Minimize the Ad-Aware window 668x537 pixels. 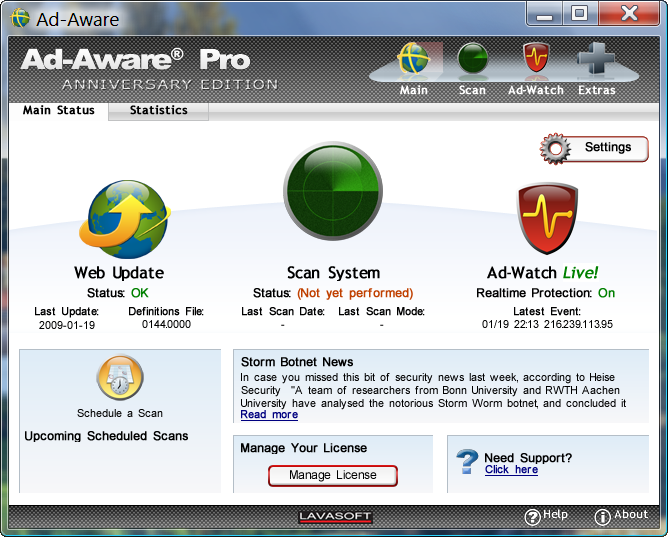544,14
